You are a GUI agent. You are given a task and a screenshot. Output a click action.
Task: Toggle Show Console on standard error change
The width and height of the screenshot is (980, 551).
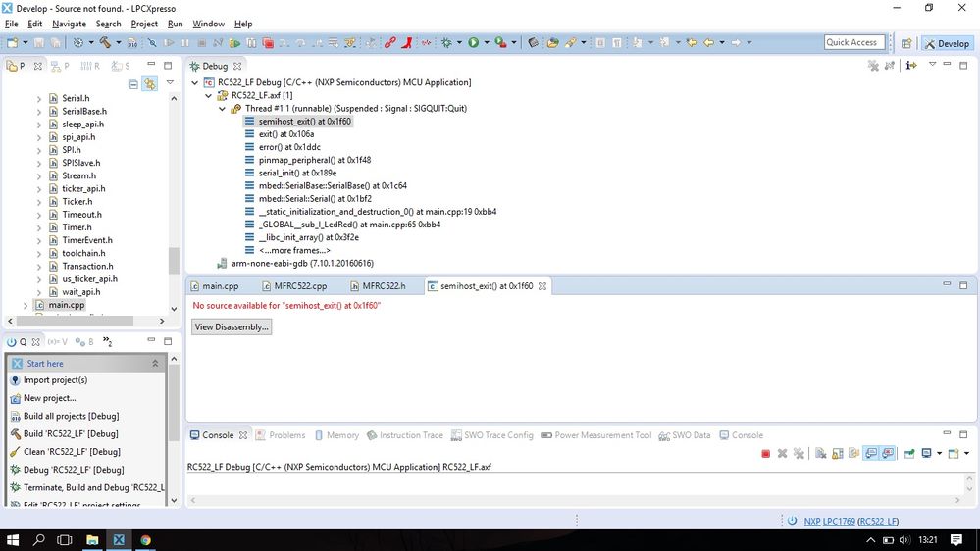coord(888,454)
